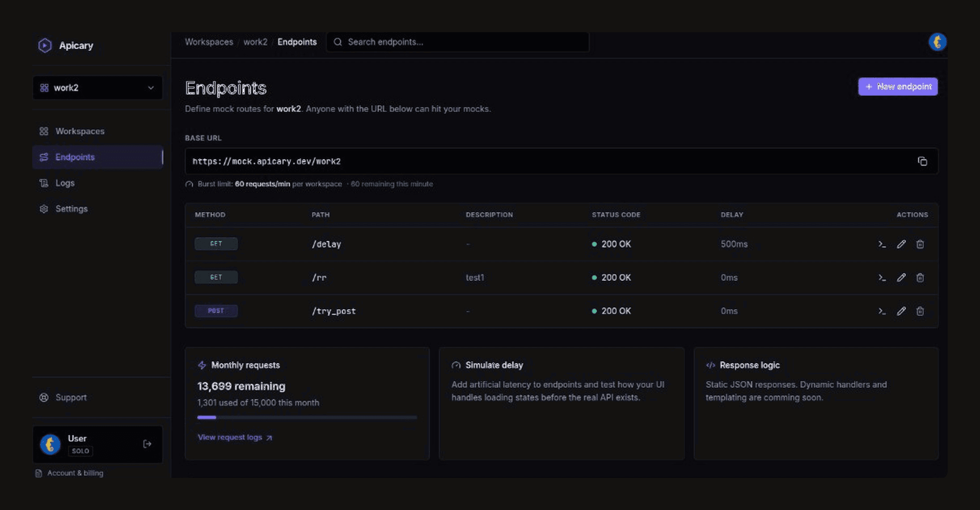Viewport: 980px width, 510px height.
Task: Click GET badge of /delay row
Action: click(216, 244)
